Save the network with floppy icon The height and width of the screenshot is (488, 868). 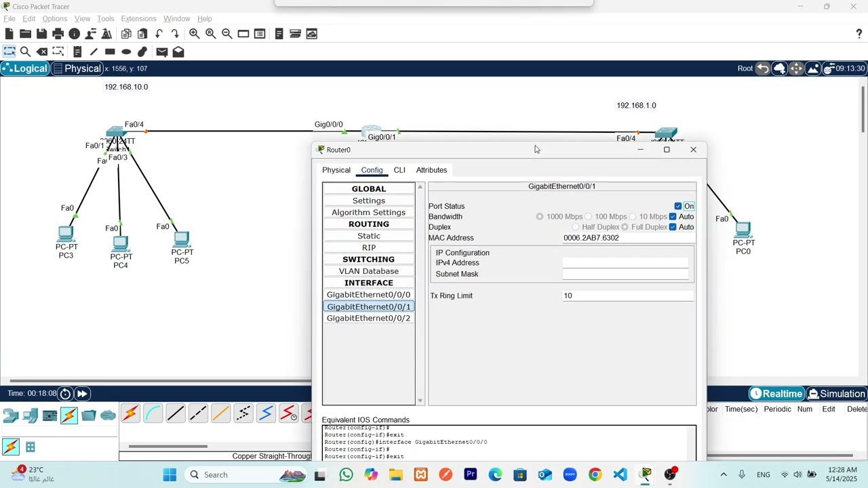pyautogui.click(x=41, y=33)
